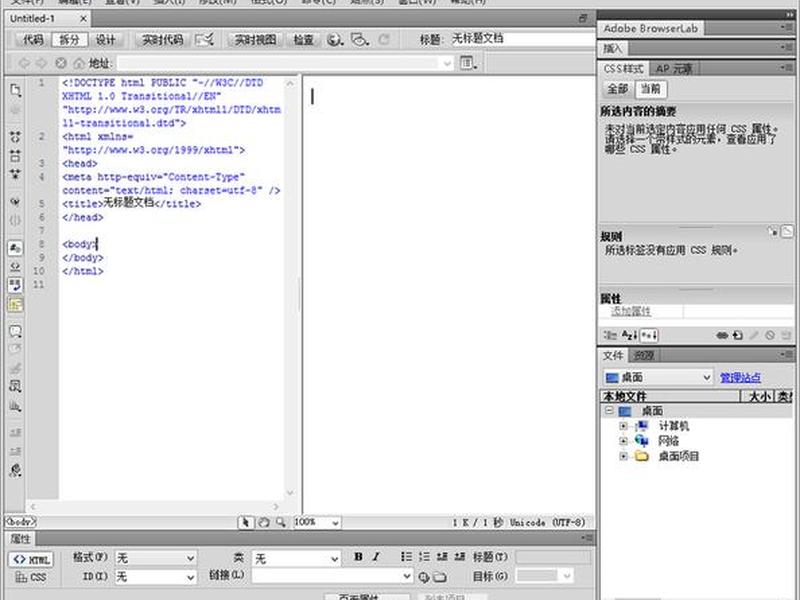Open the 插入 panel tab
This screenshot has height=600, width=800.
pos(613,48)
